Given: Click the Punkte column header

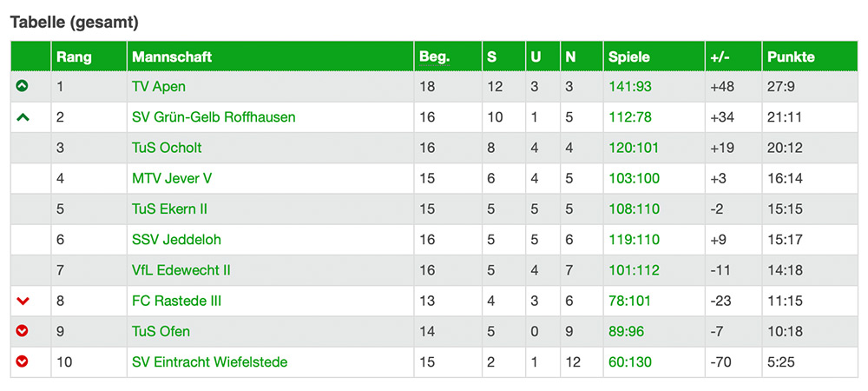Looking at the screenshot, I should [791, 57].
